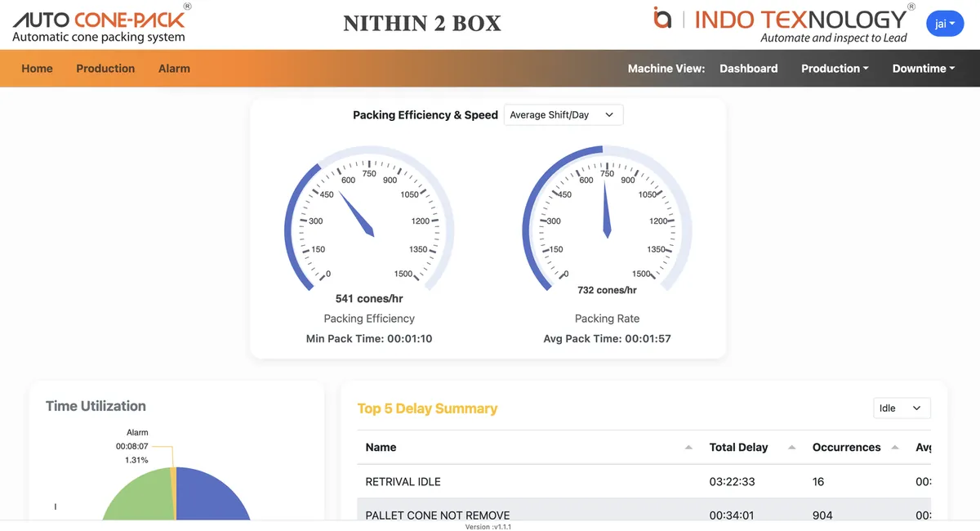Click the 904 occurrences cell
The image size is (980, 531).
(822, 515)
